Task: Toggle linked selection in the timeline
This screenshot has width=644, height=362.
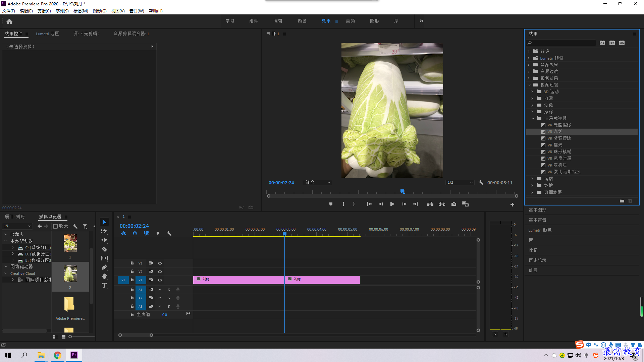Action: coord(146,233)
